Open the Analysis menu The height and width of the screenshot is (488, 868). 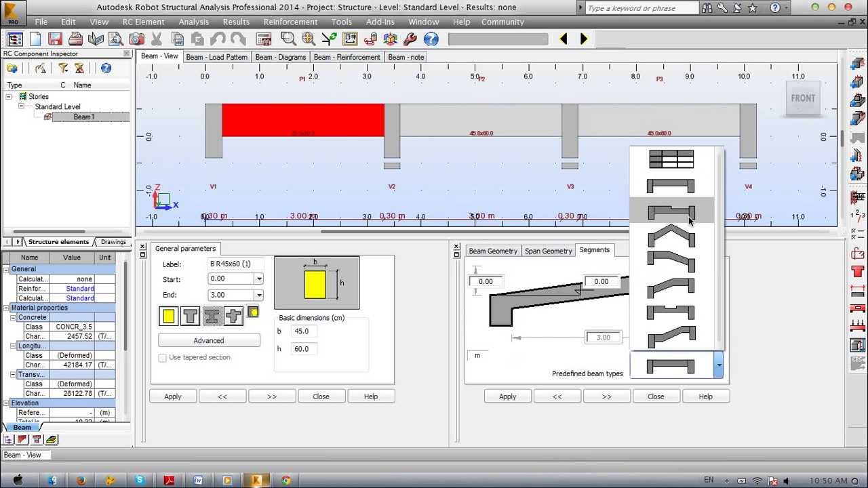pos(193,22)
